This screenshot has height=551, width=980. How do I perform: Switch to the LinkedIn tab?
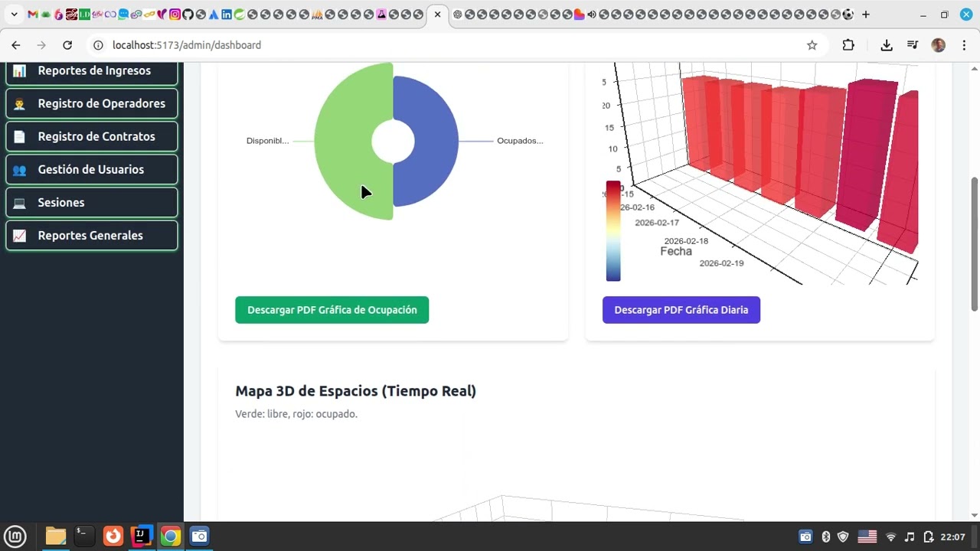point(227,15)
